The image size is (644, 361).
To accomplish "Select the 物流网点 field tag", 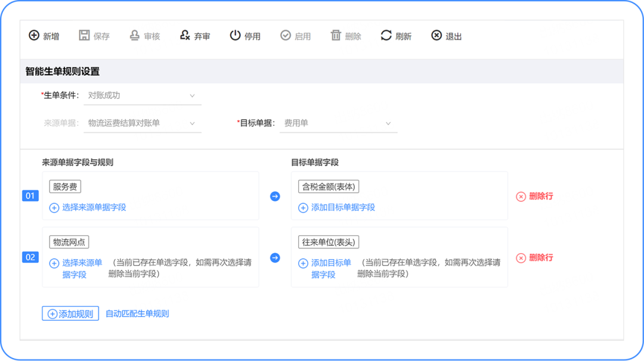I will [x=69, y=242].
